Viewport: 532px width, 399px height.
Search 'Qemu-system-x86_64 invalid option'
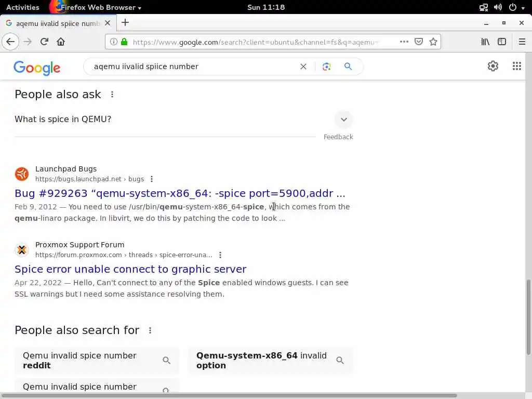[x=271, y=361]
